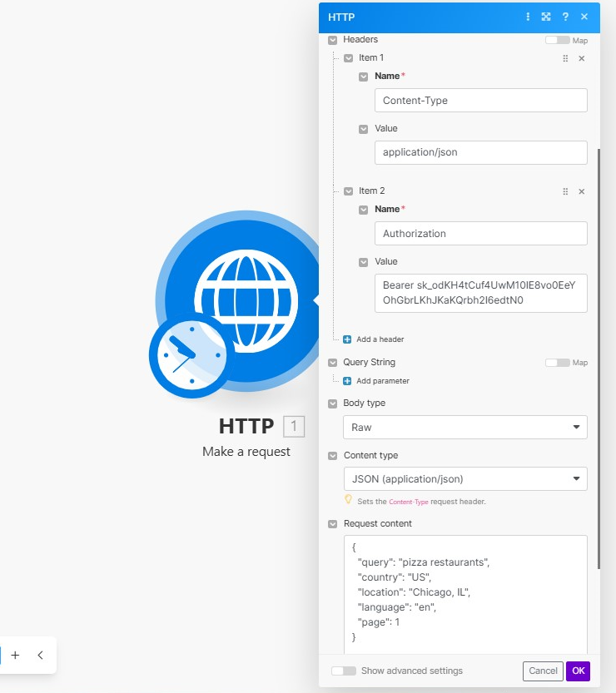Click Add a header link
The height and width of the screenshot is (693, 616).
(x=380, y=339)
